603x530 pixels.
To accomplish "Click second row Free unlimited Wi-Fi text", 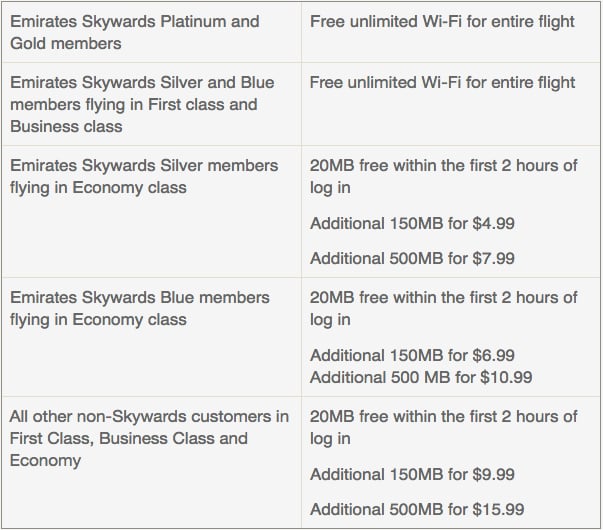I will [442, 83].
